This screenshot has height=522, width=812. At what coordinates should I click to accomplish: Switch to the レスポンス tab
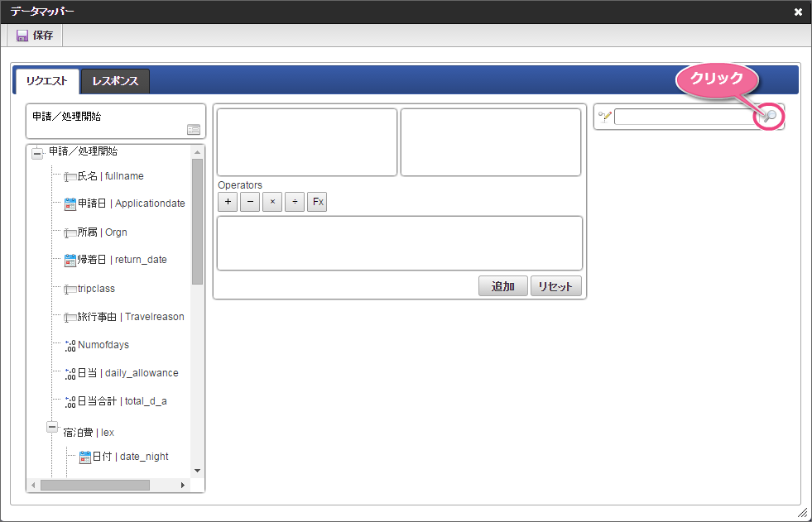click(115, 81)
